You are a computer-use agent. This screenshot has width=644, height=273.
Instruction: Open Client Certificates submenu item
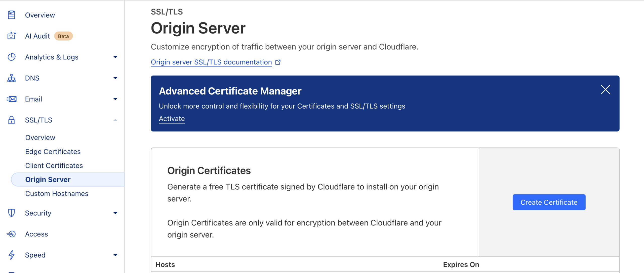54,165
